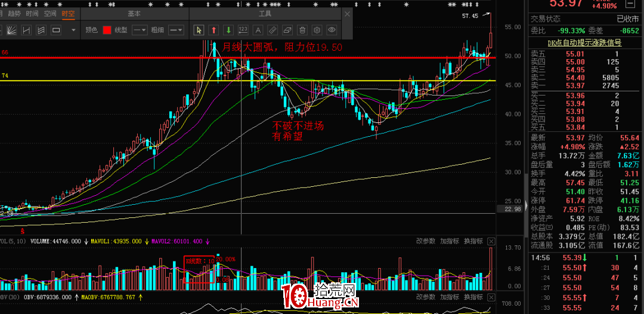This screenshot has height=314, width=644.
Task: Open the line type dropdown
Action: 140,30
